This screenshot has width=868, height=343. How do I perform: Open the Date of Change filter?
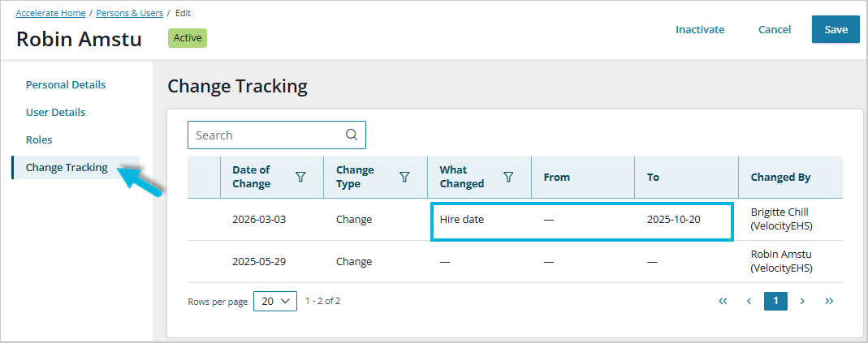point(300,177)
